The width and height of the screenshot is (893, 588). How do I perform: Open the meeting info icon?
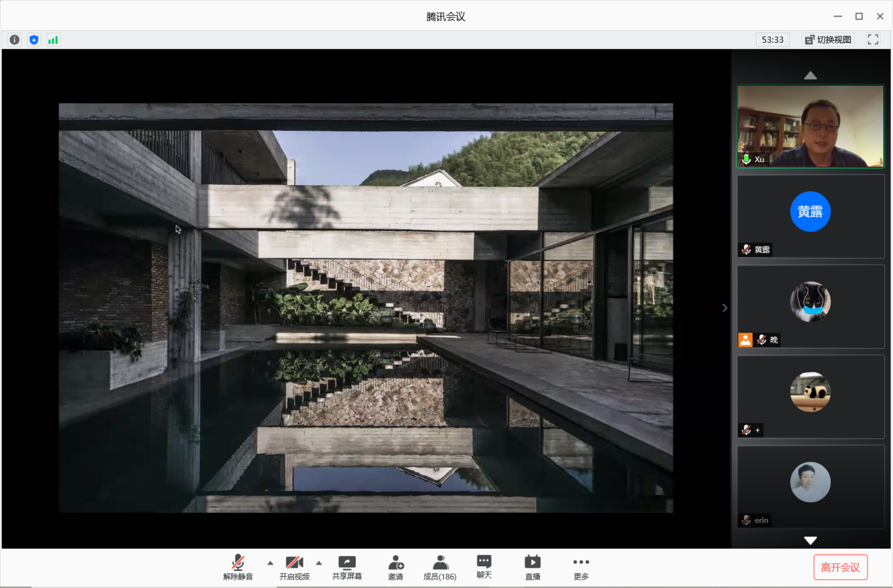tap(14, 40)
